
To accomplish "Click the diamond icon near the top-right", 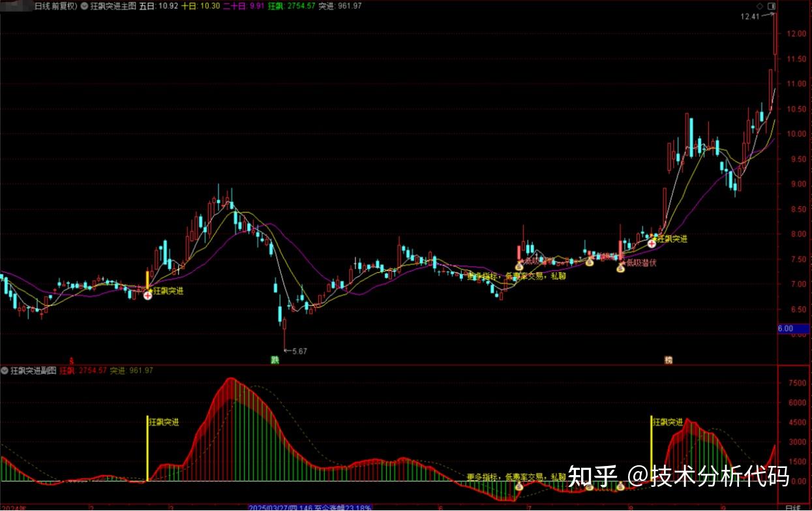I will coord(760,6).
